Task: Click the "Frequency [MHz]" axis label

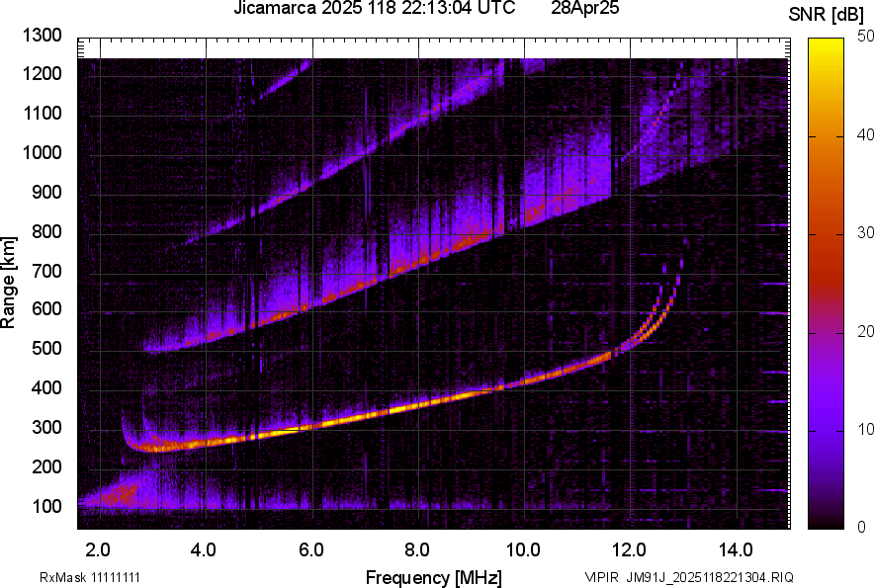Action: click(x=434, y=577)
